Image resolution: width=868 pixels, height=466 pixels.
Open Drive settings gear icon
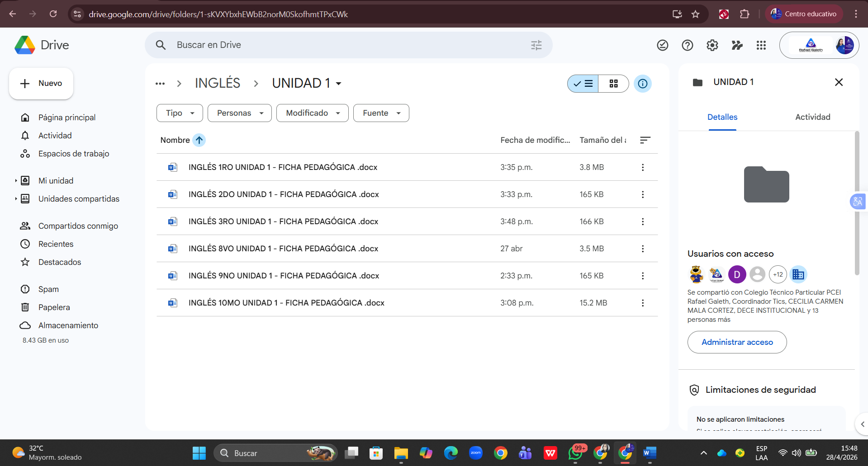pos(712,45)
